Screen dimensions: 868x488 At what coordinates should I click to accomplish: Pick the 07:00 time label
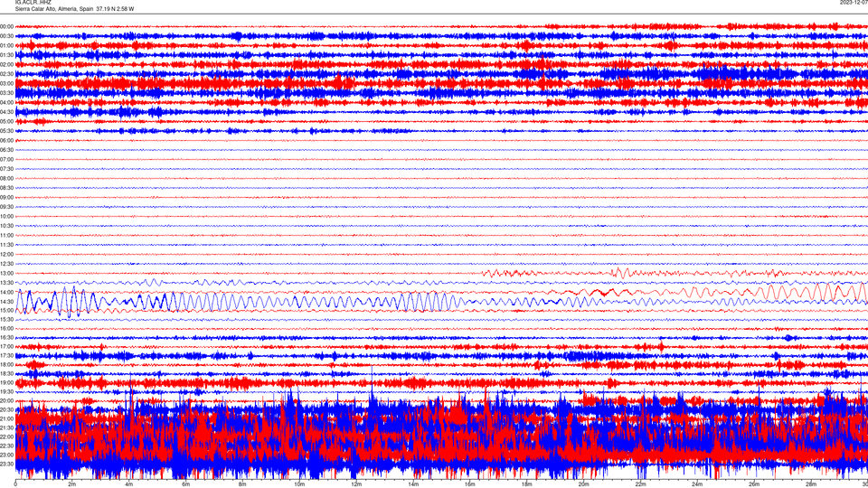(6, 159)
